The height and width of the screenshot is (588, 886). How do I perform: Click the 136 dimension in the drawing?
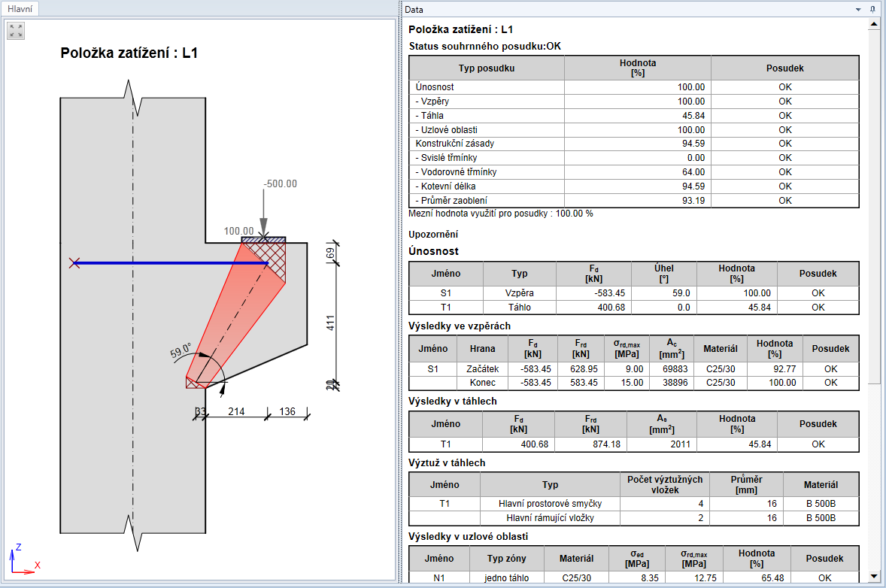coord(287,411)
